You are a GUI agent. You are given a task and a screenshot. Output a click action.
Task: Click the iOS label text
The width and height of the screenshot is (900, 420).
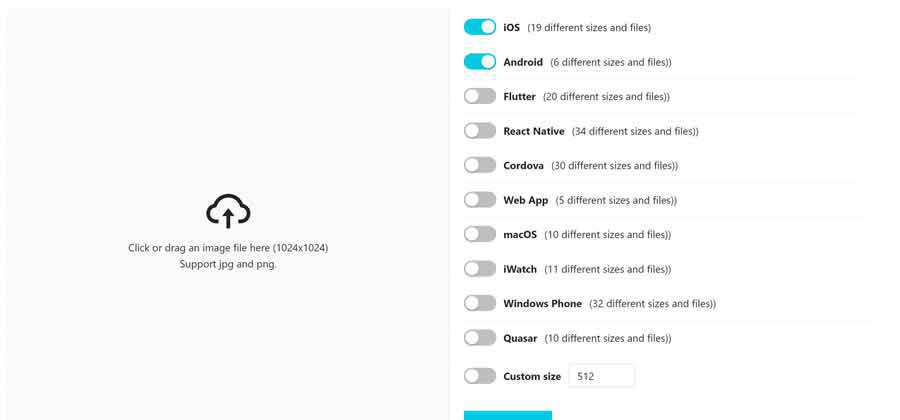pyautogui.click(x=511, y=28)
